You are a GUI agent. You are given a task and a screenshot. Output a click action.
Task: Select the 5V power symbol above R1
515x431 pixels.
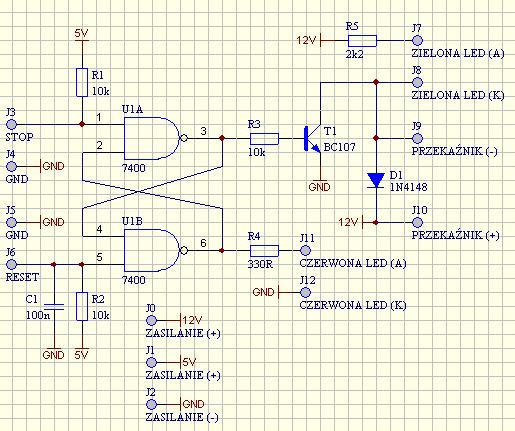(81, 35)
